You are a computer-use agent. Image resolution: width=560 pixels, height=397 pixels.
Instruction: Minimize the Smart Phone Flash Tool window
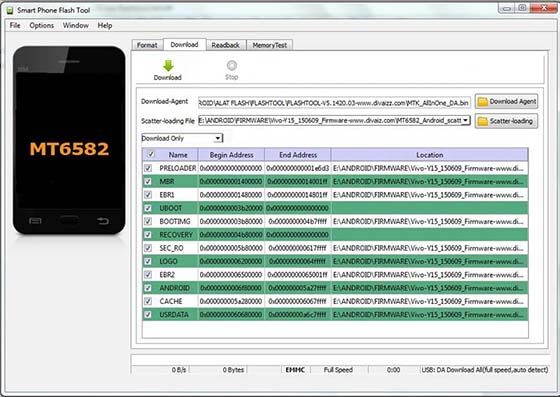point(507,8)
